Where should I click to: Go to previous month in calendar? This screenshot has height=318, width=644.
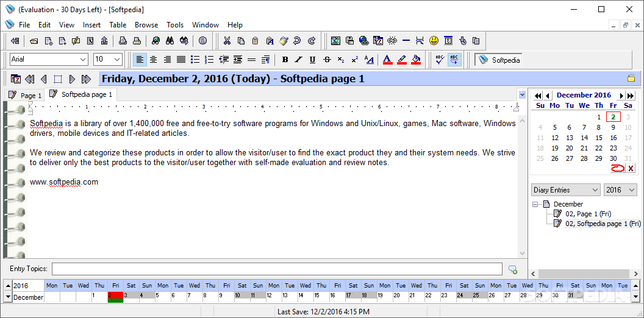[x=548, y=96]
